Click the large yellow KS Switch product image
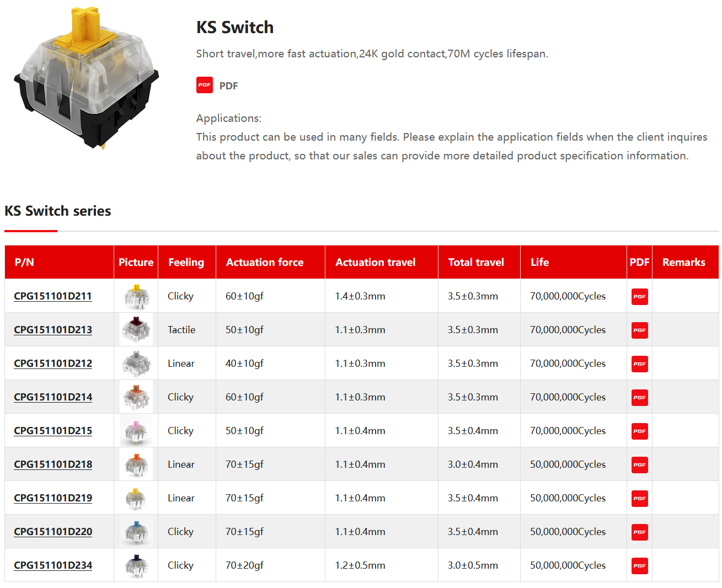722x588 pixels. (x=87, y=77)
